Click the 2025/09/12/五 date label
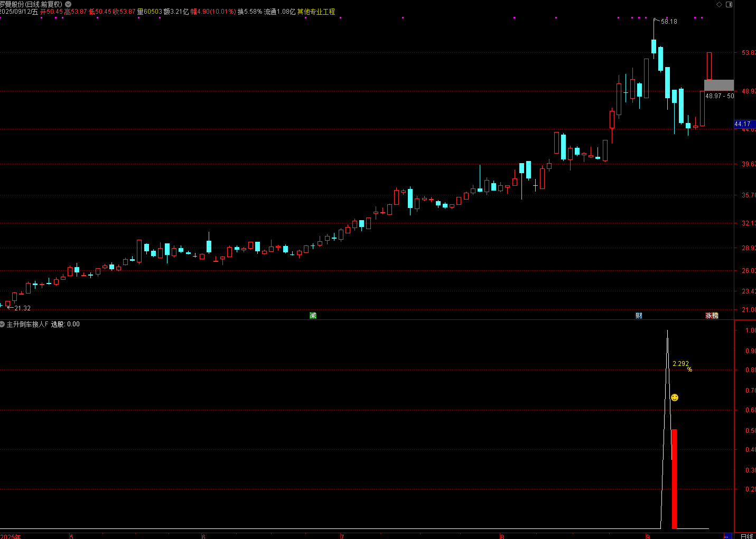The image size is (756, 539). (19, 12)
